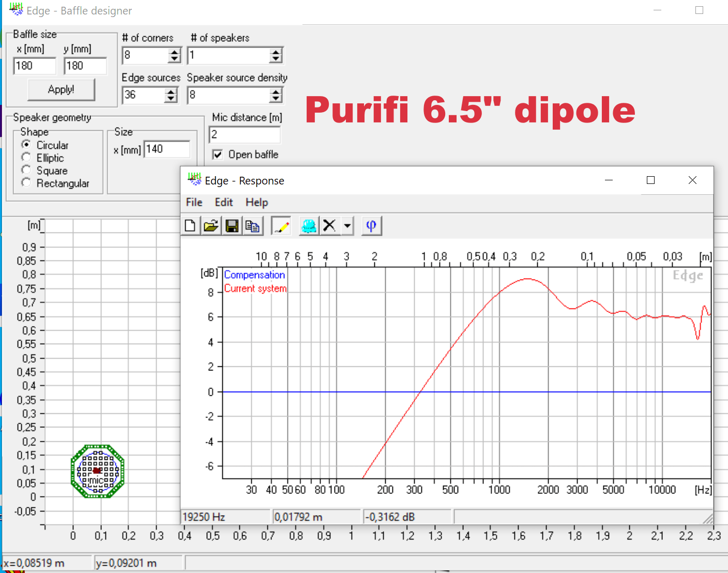Viewport: 728px width, 573px height.
Task: Click the red speaker center marker on baffle
Action: click(x=97, y=471)
